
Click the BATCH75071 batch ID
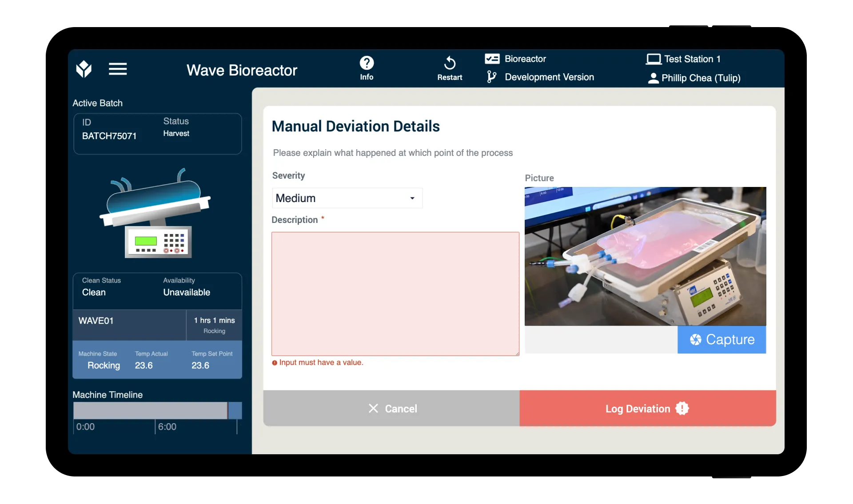pos(109,136)
